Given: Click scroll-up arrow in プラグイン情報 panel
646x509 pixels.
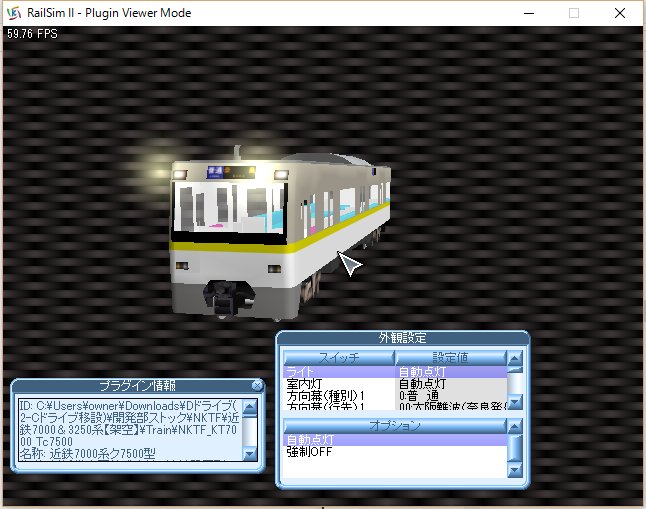Looking at the screenshot, I should tap(250, 407).
